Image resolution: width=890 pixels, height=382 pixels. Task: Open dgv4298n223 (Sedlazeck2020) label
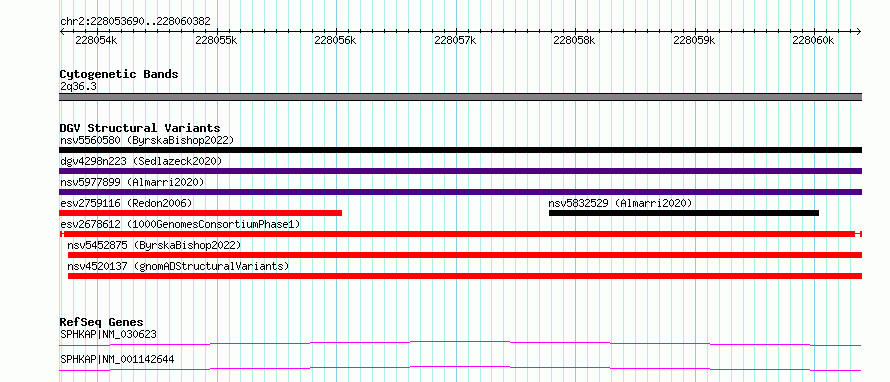click(141, 161)
